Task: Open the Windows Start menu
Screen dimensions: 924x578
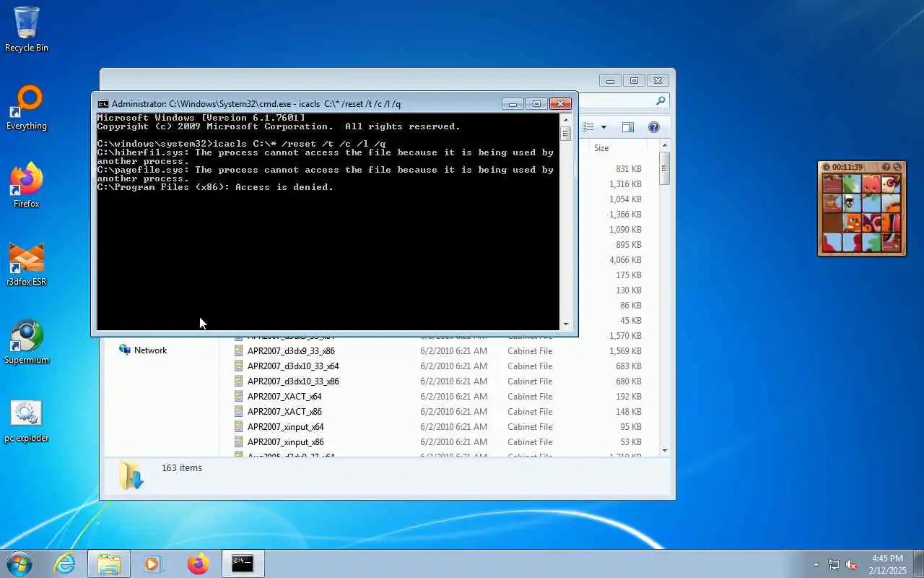Action: pos(19,564)
